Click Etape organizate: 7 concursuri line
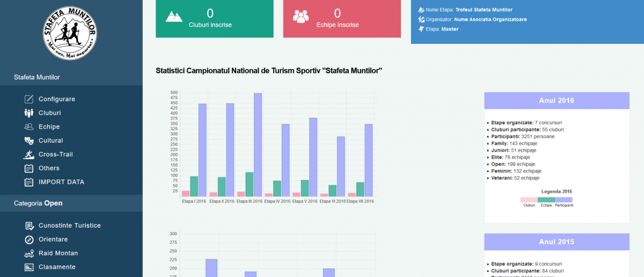This screenshot has width=644, height=277. click(x=526, y=123)
